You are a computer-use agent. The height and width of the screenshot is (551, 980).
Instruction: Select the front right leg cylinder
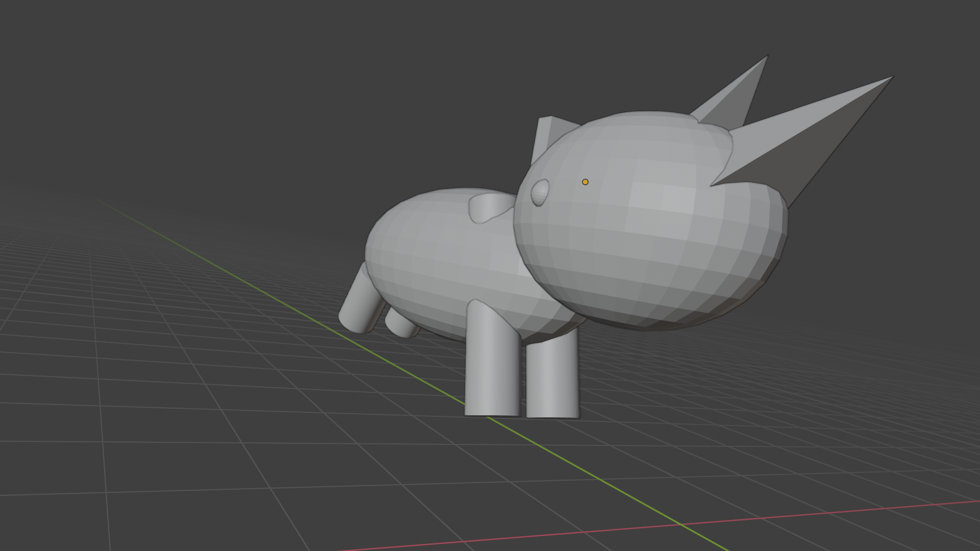tap(552, 378)
